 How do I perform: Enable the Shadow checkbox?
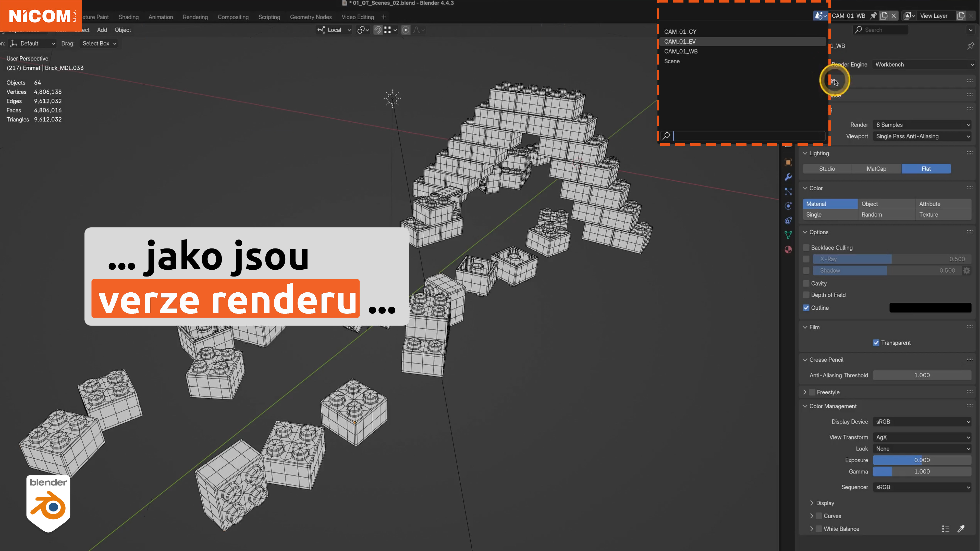pos(806,270)
